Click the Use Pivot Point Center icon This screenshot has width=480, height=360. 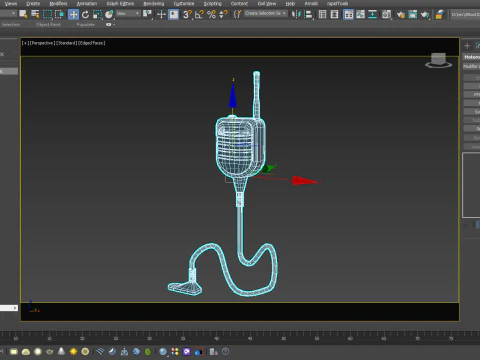(x=147, y=14)
